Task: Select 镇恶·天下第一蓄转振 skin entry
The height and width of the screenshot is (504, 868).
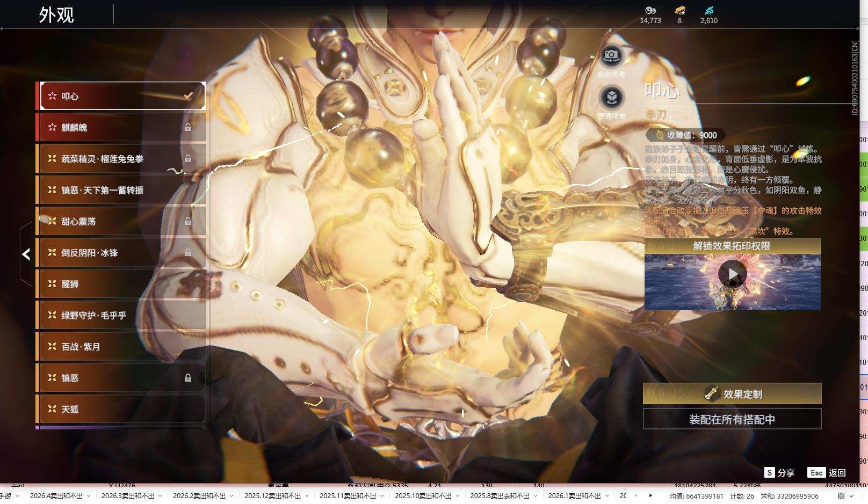Action: tap(122, 190)
